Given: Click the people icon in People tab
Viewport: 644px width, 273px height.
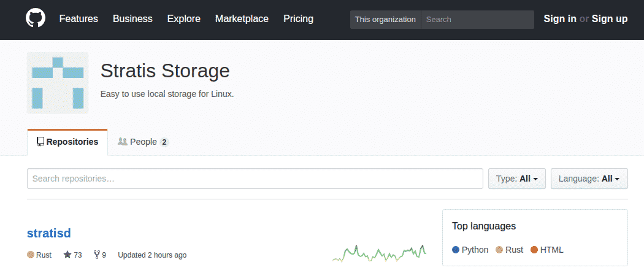Looking at the screenshot, I should (x=123, y=142).
